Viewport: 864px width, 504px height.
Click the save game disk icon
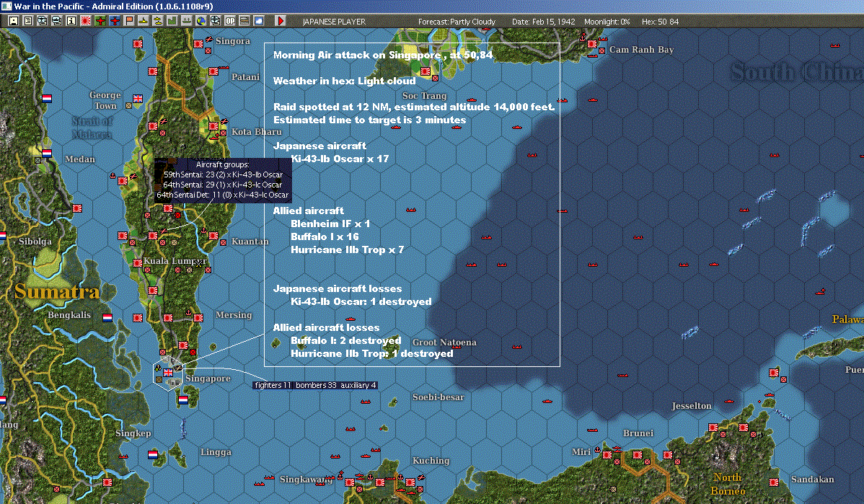(13, 21)
